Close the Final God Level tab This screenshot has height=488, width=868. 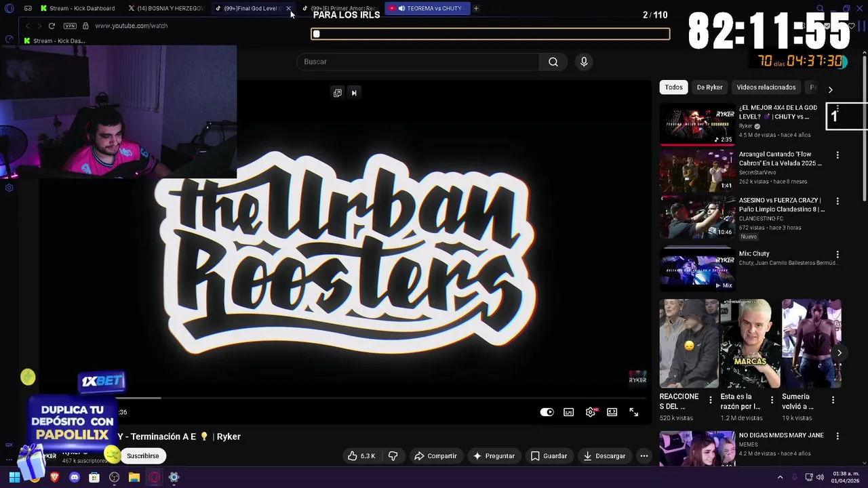pyautogui.click(x=289, y=8)
